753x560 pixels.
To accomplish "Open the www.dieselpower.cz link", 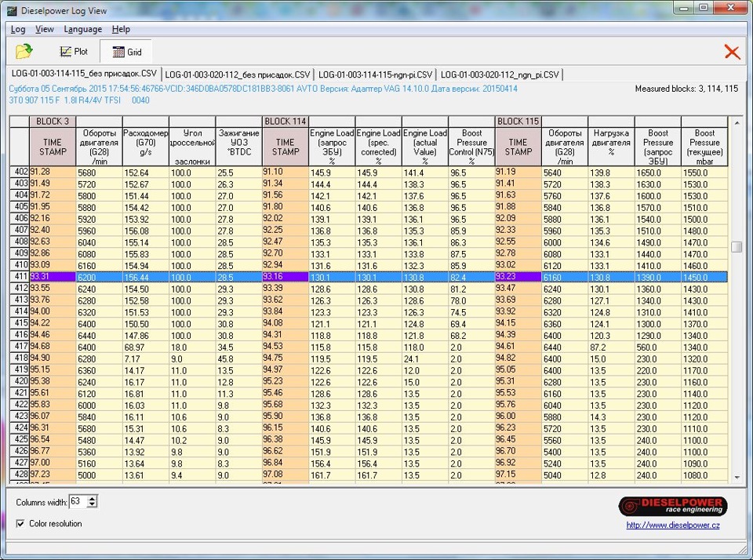I will point(672,525).
